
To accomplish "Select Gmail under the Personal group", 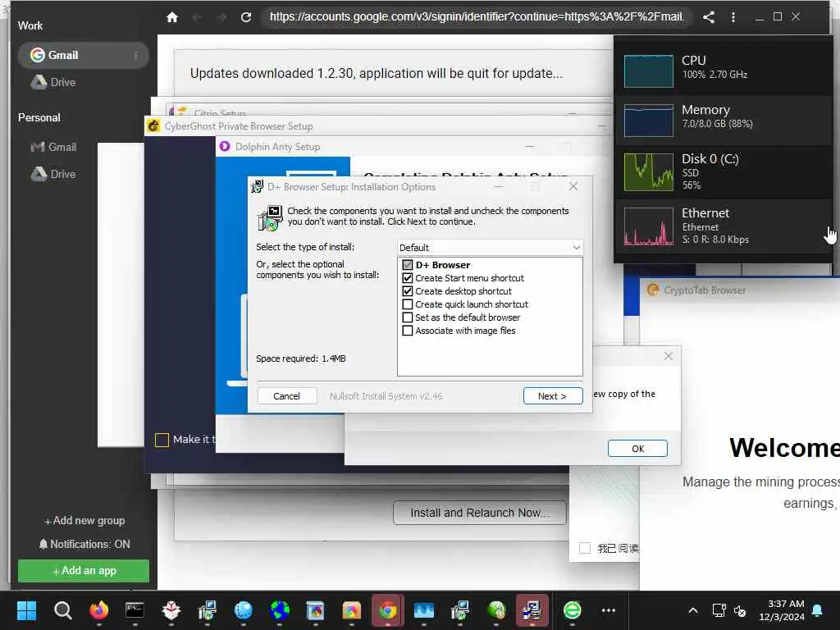I will 53,147.
